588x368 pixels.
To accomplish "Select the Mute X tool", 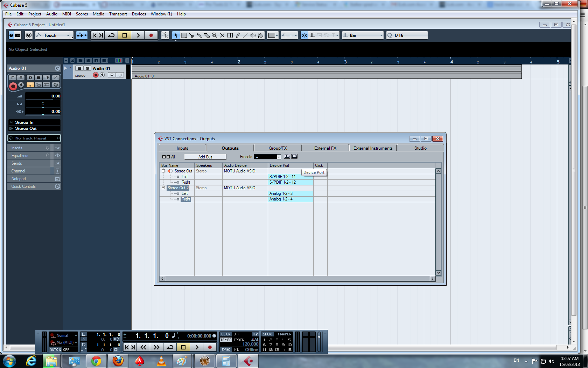I will (222, 35).
